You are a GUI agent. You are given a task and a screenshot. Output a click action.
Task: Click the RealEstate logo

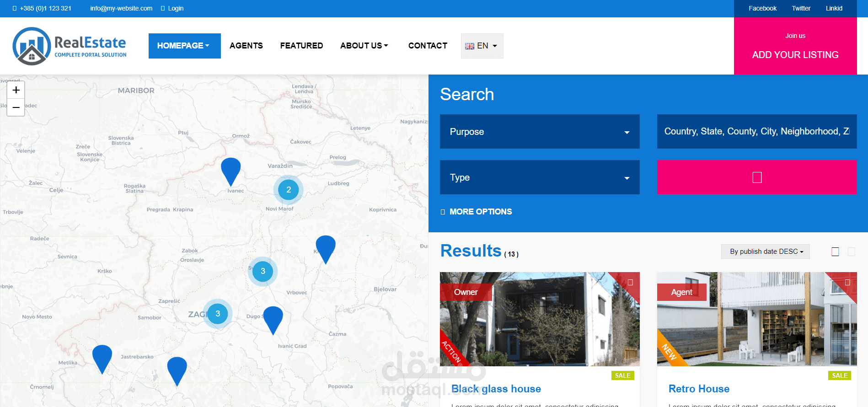(x=70, y=46)
